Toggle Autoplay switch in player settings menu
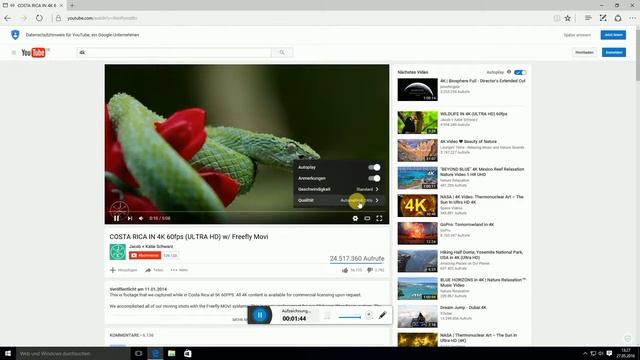The image size is (640, 360). click(374, 167)
